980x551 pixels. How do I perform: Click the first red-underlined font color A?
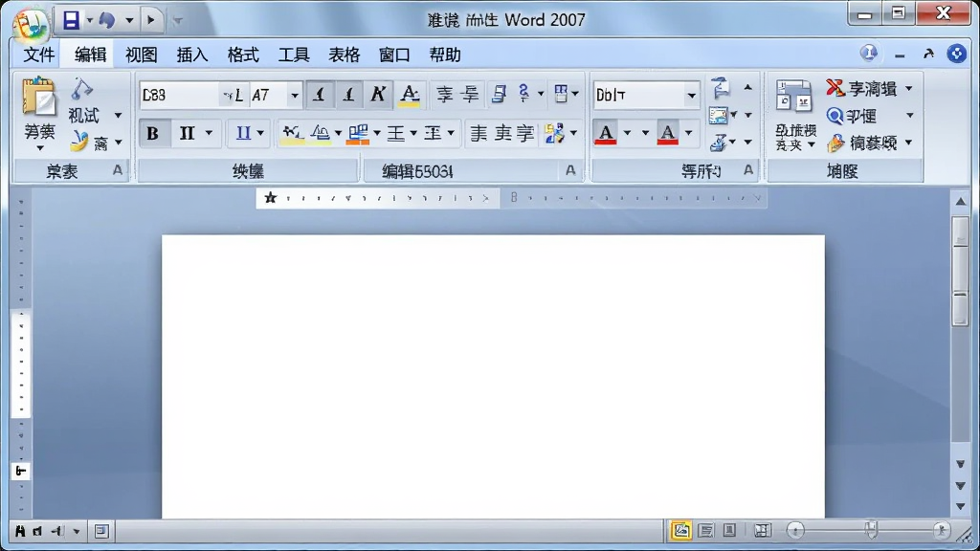tap(606, 133)
